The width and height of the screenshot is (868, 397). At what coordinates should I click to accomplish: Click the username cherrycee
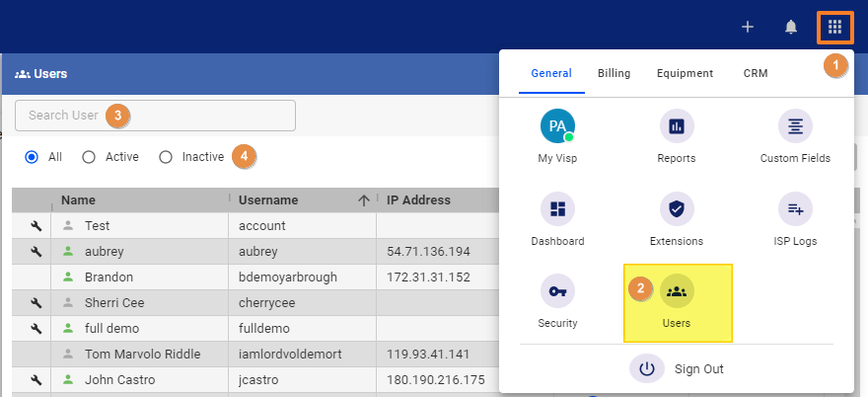coord(267,303)
